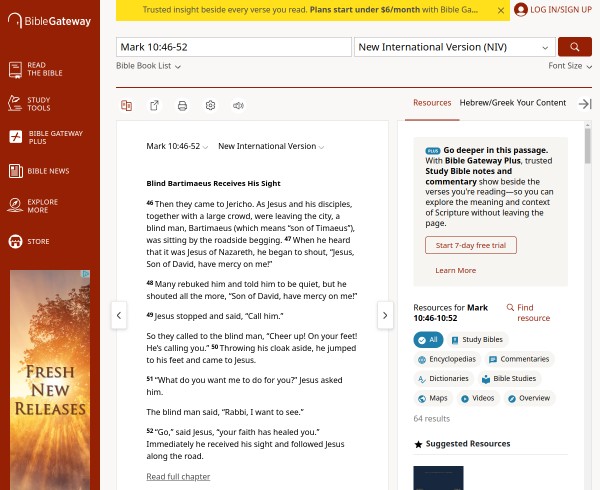Start the 7-day free trial

[x=471, y=245]
